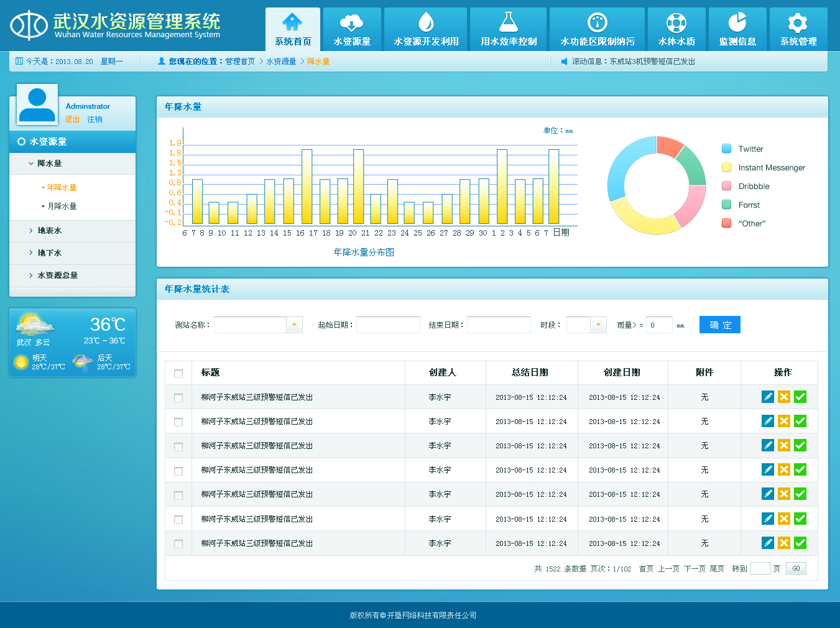Click 管理首页 in the breadcrumb

[x=240, y=62]
